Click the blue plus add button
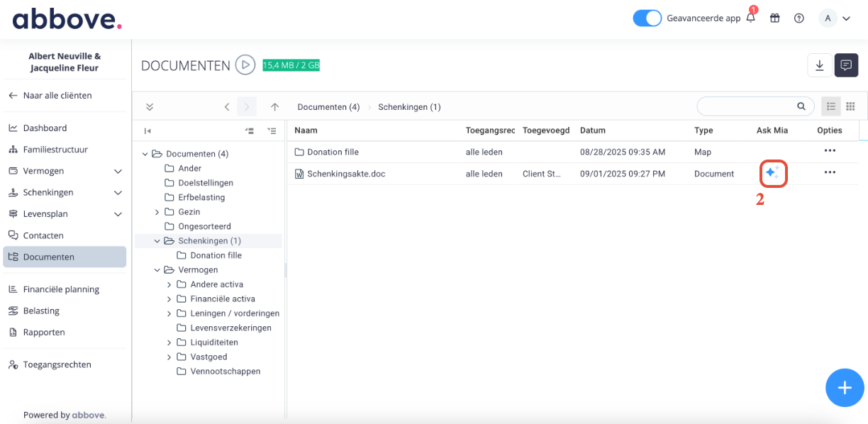This screenshot has height=424, width=868. coord(845,387)
